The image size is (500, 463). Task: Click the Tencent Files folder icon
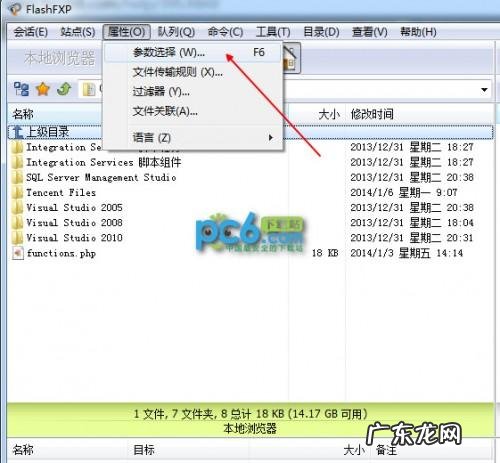[18, 193]
